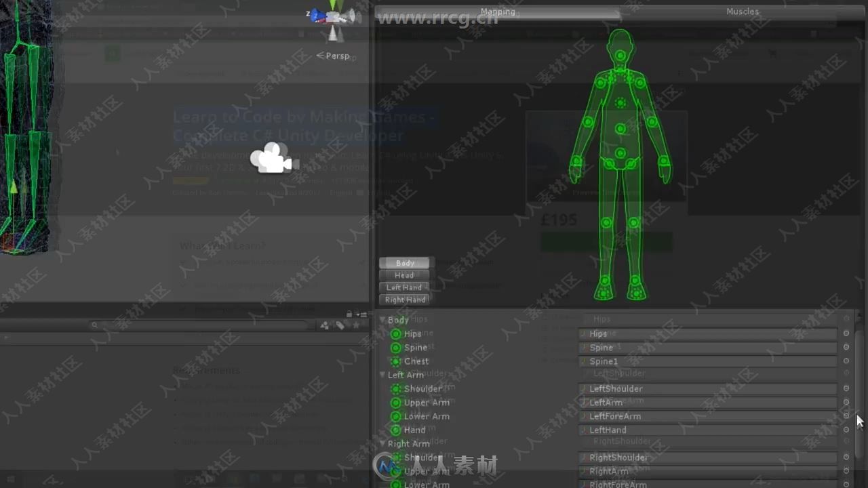Show the Left Hand avatar view
Image resolution: width=868 pixels, height=488 pixels.
click(405, 287)
